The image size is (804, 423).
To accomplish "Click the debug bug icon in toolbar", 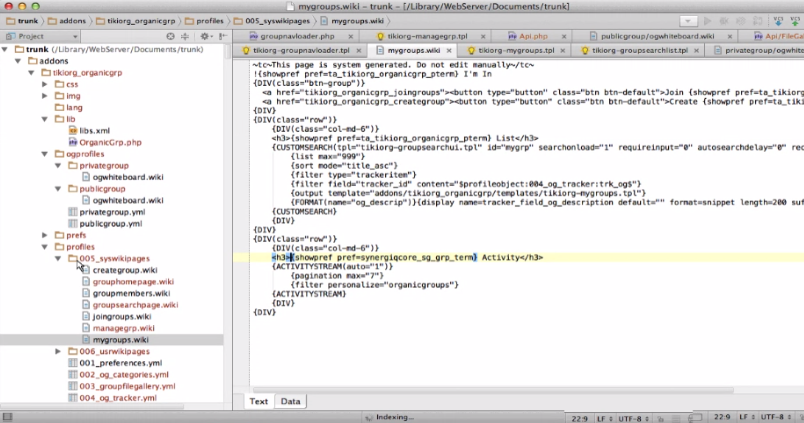I will tap(724, 21).
